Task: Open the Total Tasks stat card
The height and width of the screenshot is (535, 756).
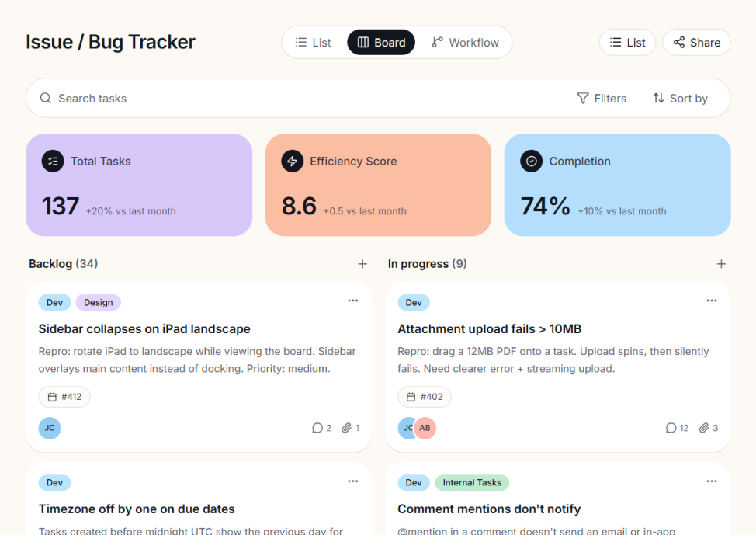Action: pos(139,186)
